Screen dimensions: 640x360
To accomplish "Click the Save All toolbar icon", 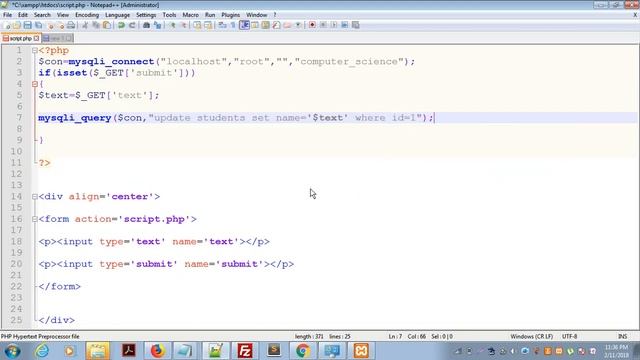I will (x=38, y=25).
